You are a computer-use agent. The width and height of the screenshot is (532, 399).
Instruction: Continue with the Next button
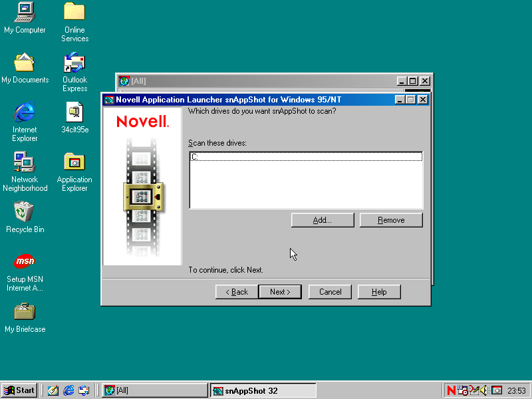coord(280,292)
